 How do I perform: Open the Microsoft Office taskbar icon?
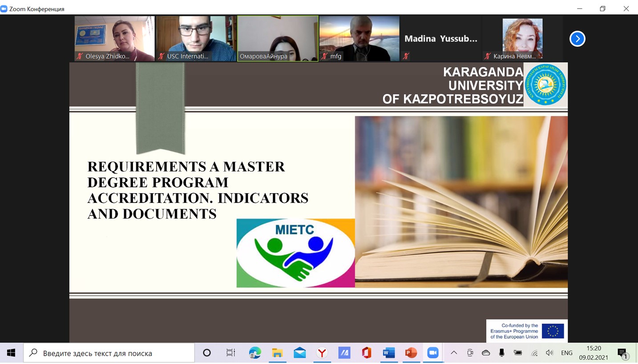coord(366,353)
